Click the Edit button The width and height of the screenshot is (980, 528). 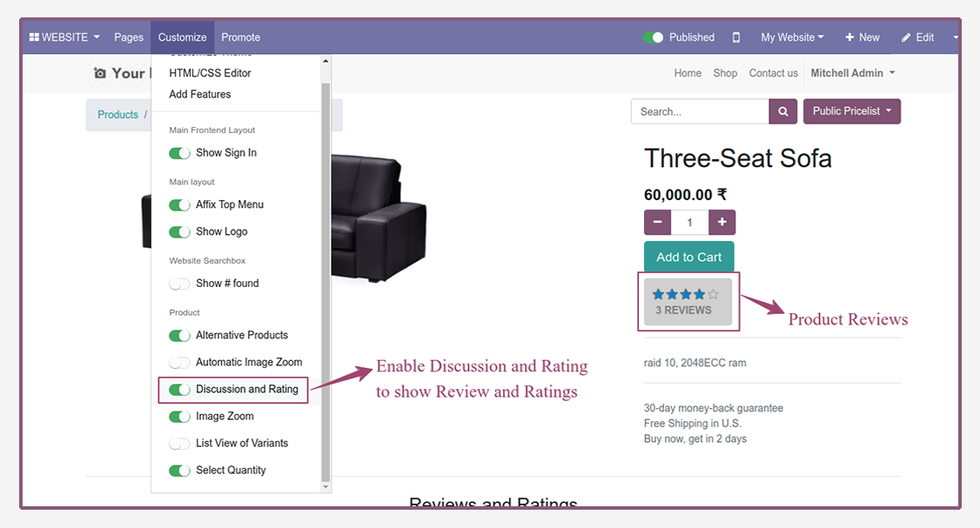click(917, 37)
